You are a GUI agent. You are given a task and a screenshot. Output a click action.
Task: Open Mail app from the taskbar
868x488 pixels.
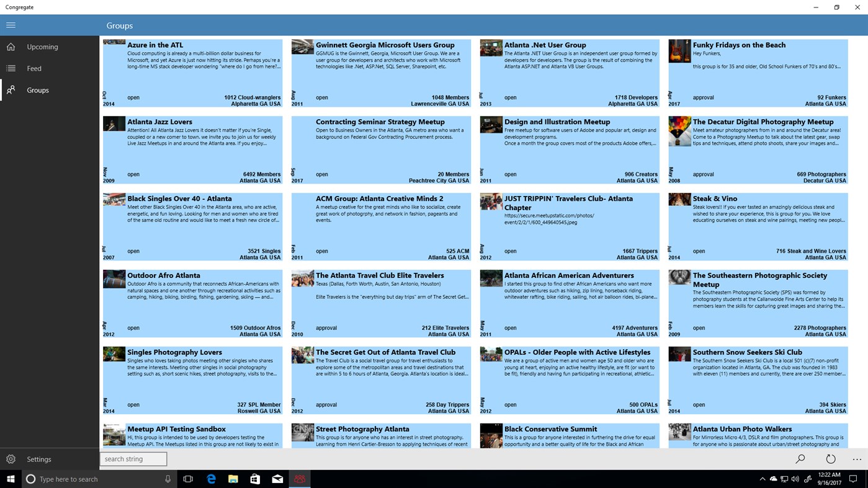(277, 479)
